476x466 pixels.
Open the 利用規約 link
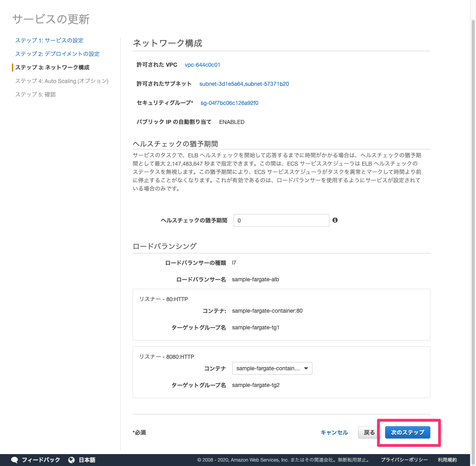point(450,460)
